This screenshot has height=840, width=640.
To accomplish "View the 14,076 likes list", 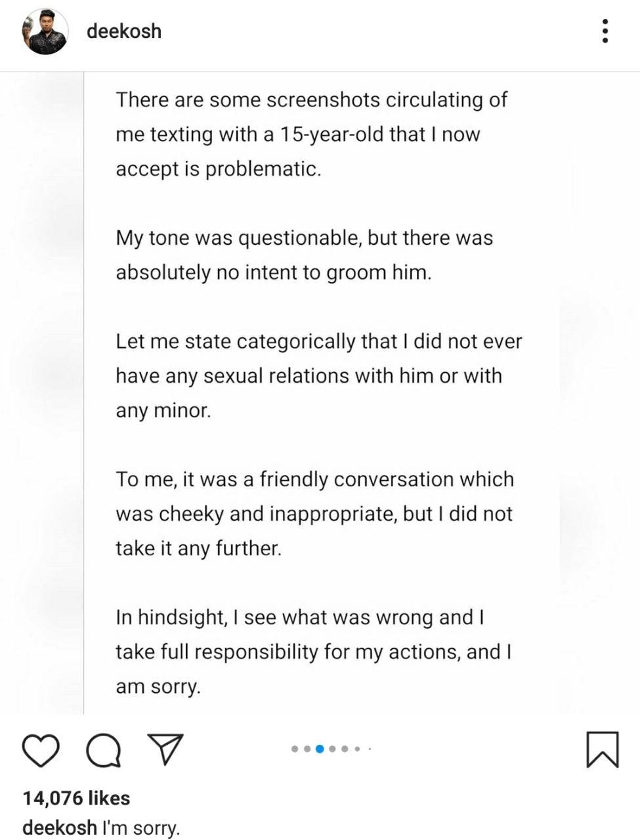I will (76, 798).
